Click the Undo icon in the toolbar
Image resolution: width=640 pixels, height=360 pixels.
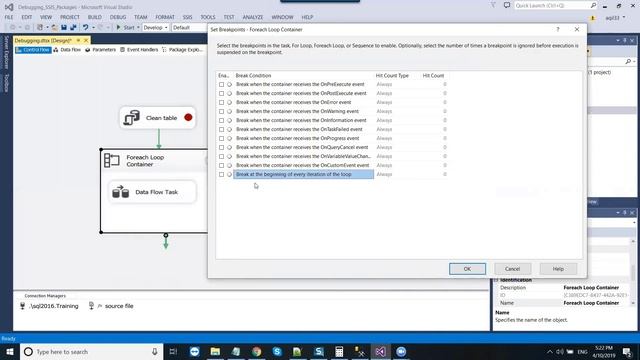(x=85, y=27)
